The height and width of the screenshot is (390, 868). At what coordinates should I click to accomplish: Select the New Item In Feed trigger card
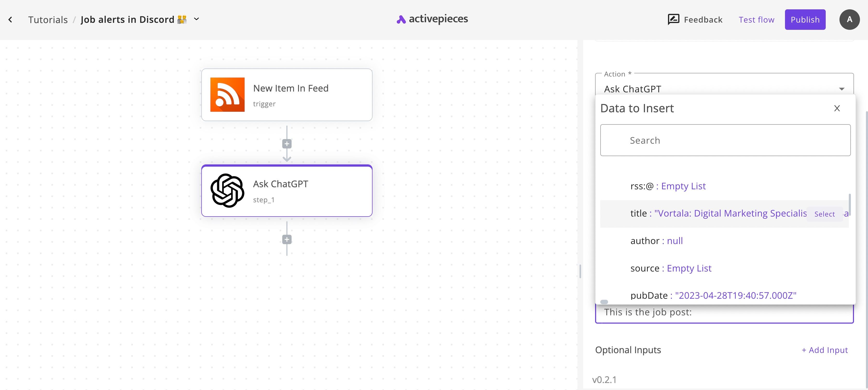(287, 95)
